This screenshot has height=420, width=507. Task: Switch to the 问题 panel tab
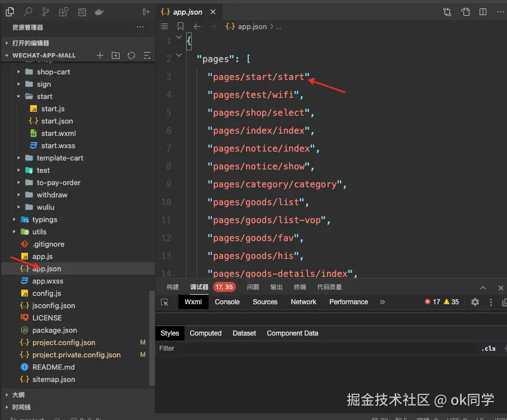coord(253,287)
